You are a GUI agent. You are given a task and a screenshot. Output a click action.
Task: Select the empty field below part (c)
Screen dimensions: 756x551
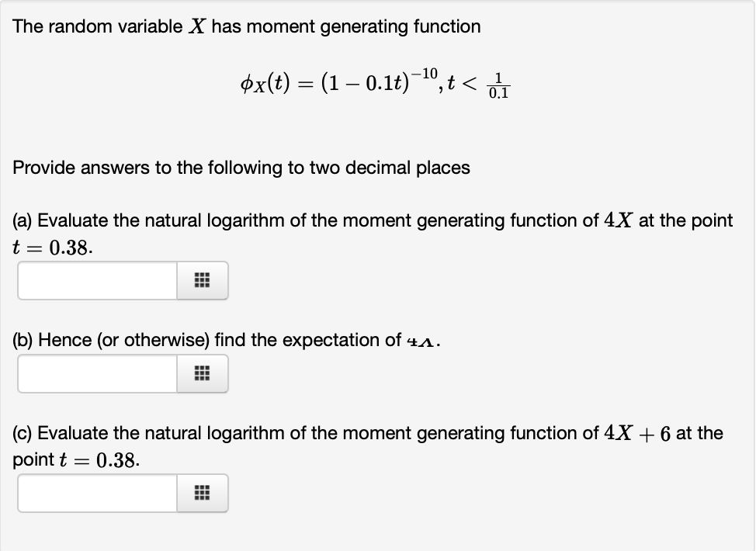click(x=96, y=493)
